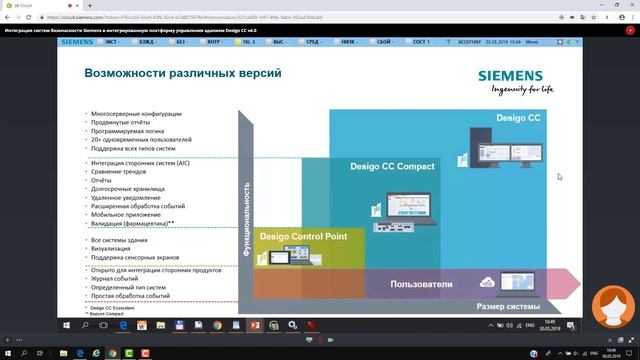Open the ВЫС dropdown in Desigo bar
This screenshot has width=640, height=360.
tap(279, 42)
